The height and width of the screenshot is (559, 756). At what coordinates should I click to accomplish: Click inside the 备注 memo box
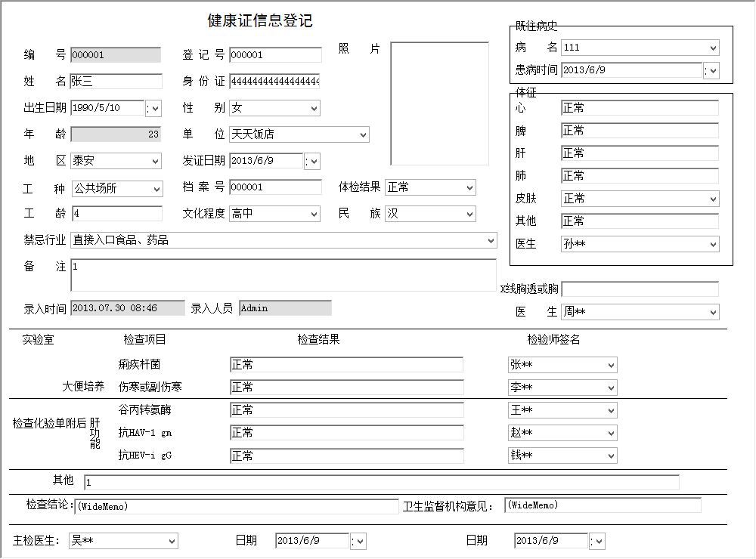(283, 275)
